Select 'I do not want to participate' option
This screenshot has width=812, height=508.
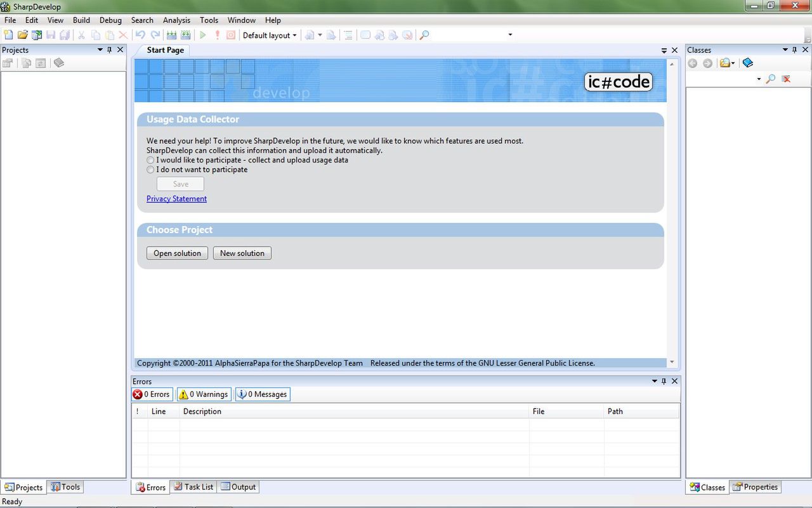point(150,170)
